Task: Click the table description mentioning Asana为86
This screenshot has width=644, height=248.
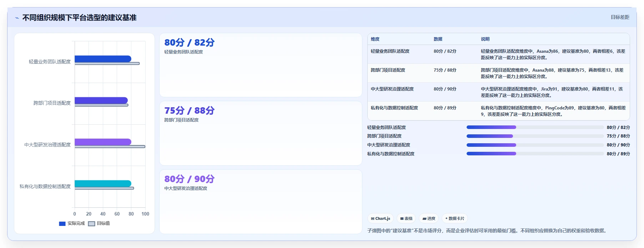Action: [x=553, y=55]
